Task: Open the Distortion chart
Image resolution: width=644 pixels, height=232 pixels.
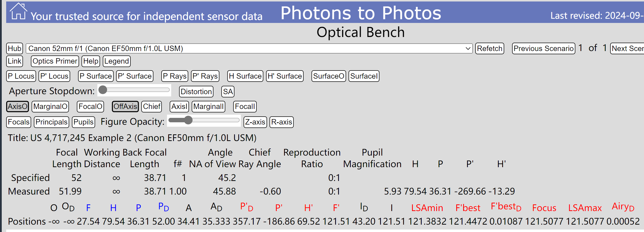Action: pyautogui.click(x=196, y=91)
